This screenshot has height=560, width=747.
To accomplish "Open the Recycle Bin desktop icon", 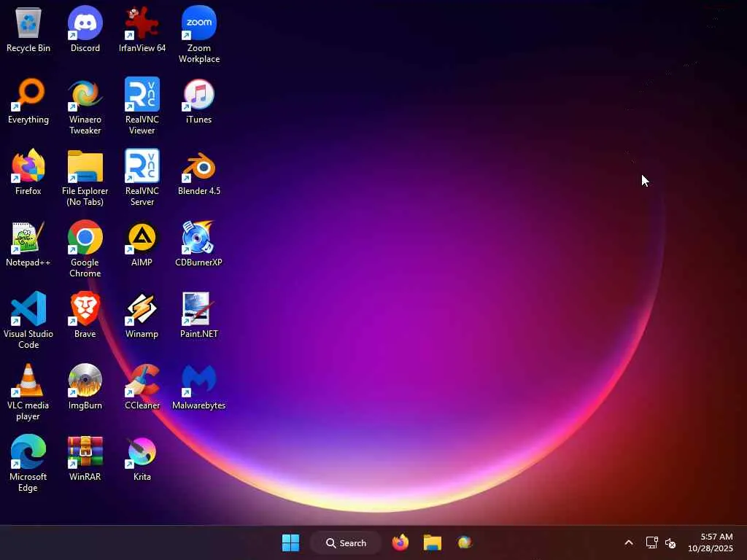I will [x=28, y=29].
